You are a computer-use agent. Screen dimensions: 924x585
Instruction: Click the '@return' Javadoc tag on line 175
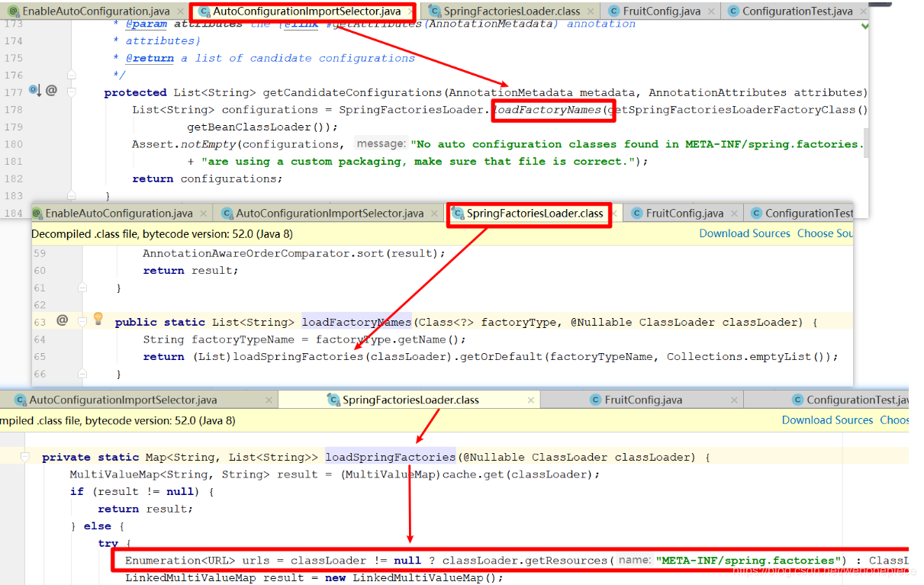click(150, 58)
